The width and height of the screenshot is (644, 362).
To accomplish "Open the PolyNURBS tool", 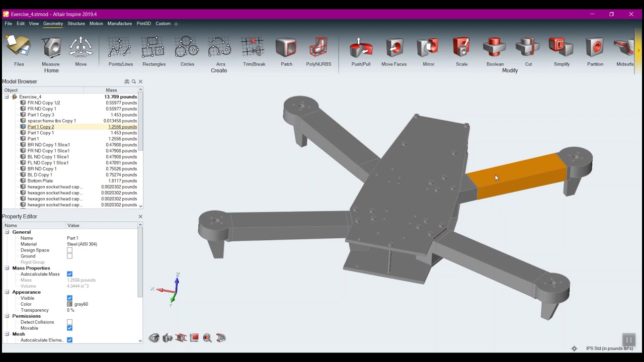I will coord(318,51).
